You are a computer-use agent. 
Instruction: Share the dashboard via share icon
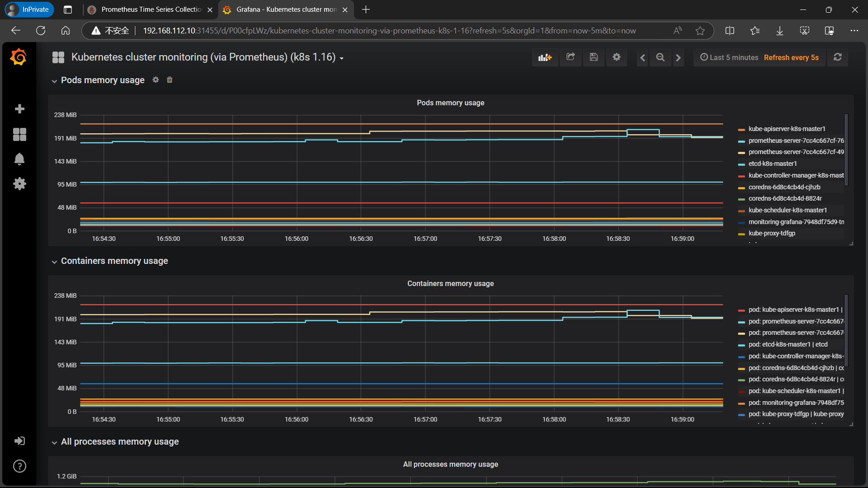pyautogui.click(x=571, y=57)
